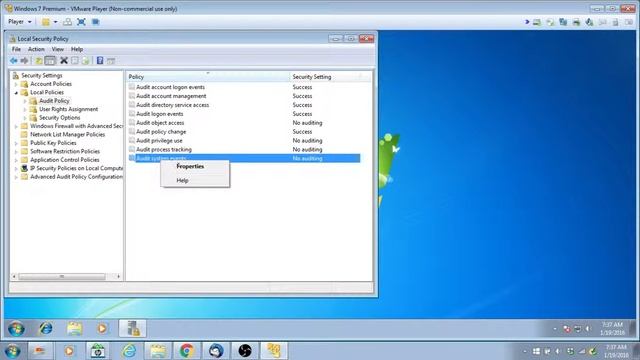Screen dimensions: 640x360
Task: Click VMware Enter Full Screen toolbar icon
Action: pyautogui.click(x=81, y=22)
